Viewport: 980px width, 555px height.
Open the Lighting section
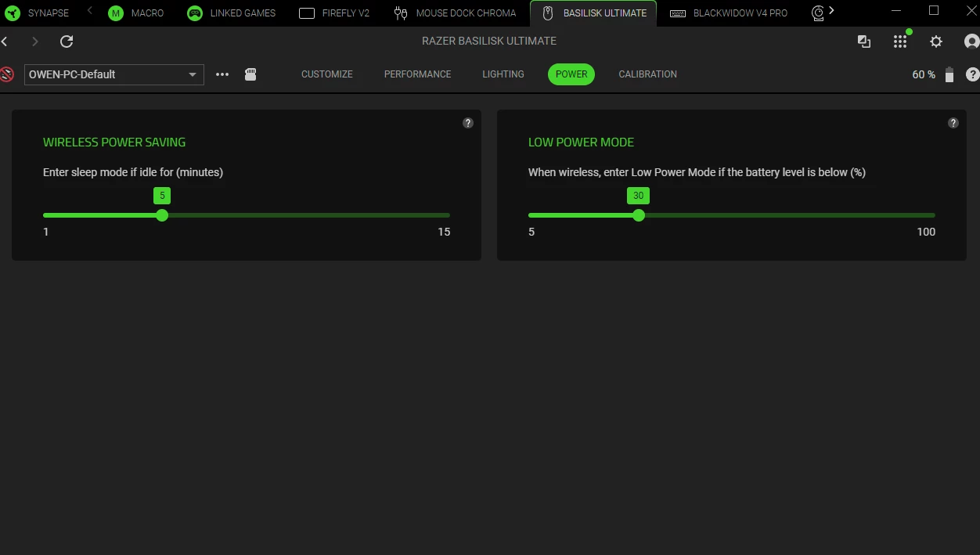click(x=503, y=74)
